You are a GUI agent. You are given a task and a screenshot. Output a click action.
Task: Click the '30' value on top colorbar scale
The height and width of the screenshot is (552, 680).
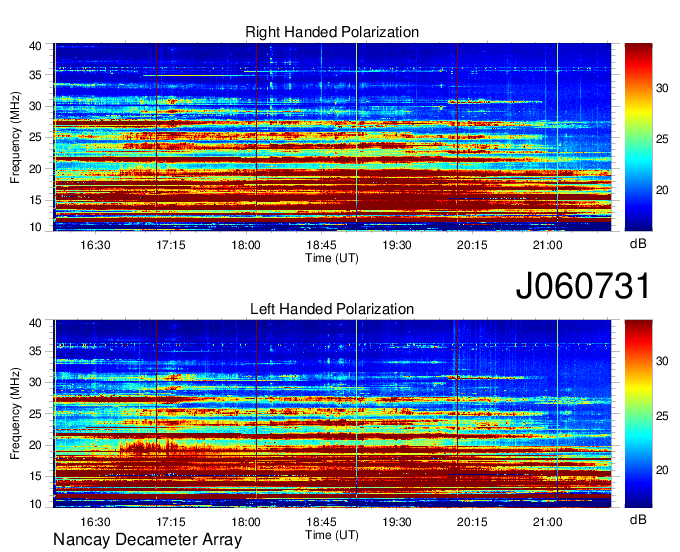coord(662,88)
